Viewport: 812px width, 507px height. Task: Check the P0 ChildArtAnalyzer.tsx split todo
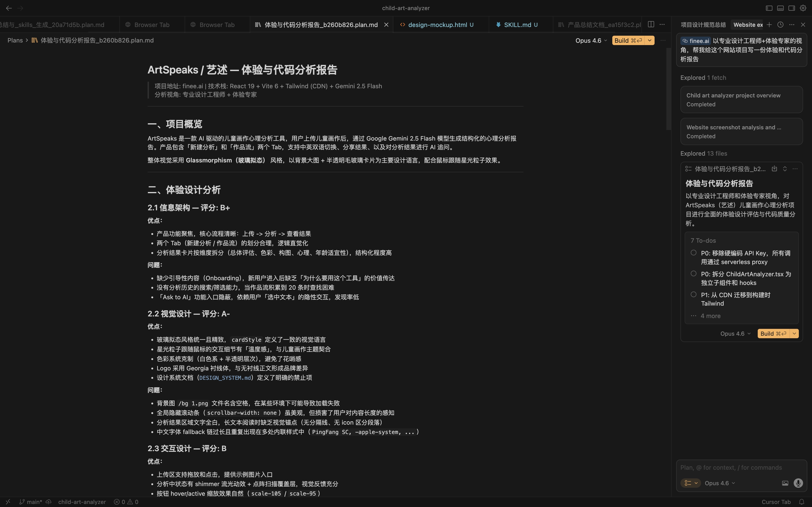(x=694, y=274)
